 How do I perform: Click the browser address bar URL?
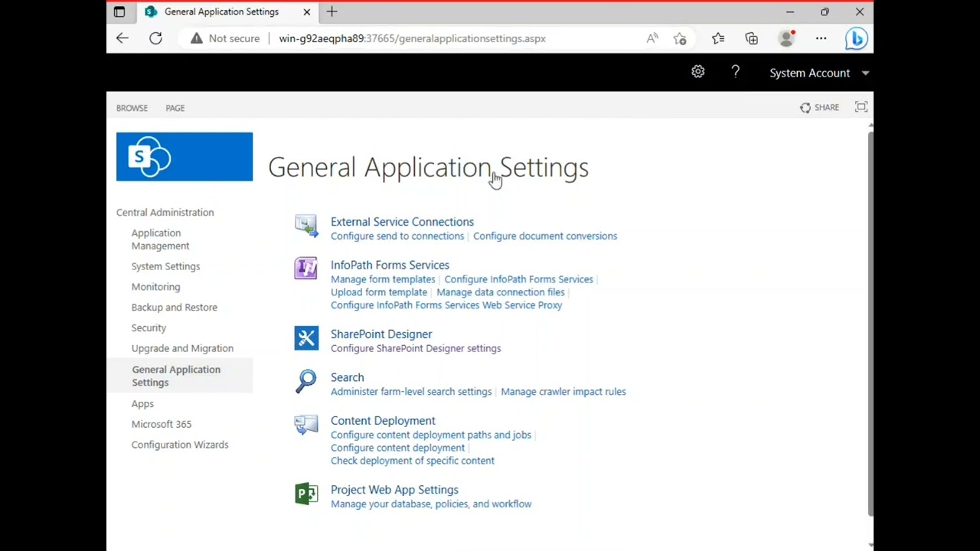coord(412,38)
